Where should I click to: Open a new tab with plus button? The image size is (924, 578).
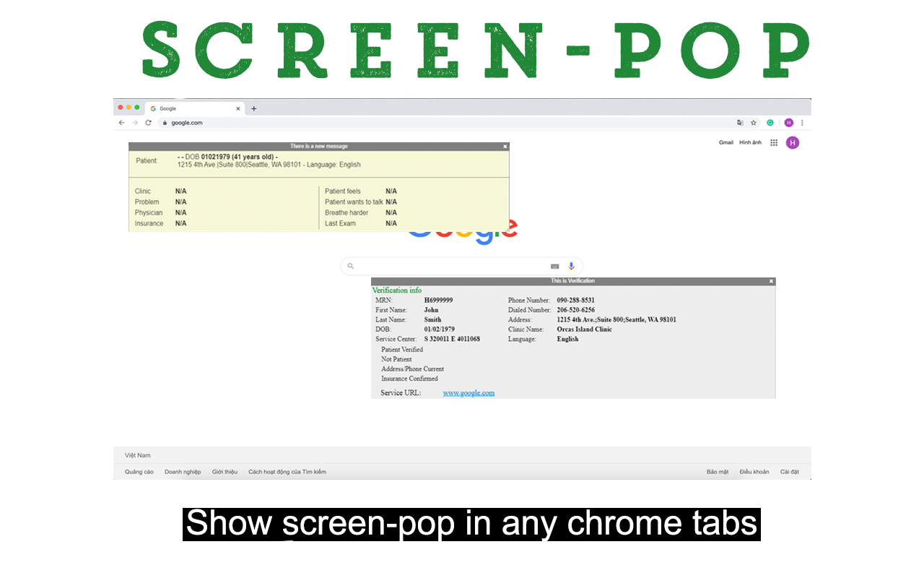pyautogui.click(x=253, y=108)
